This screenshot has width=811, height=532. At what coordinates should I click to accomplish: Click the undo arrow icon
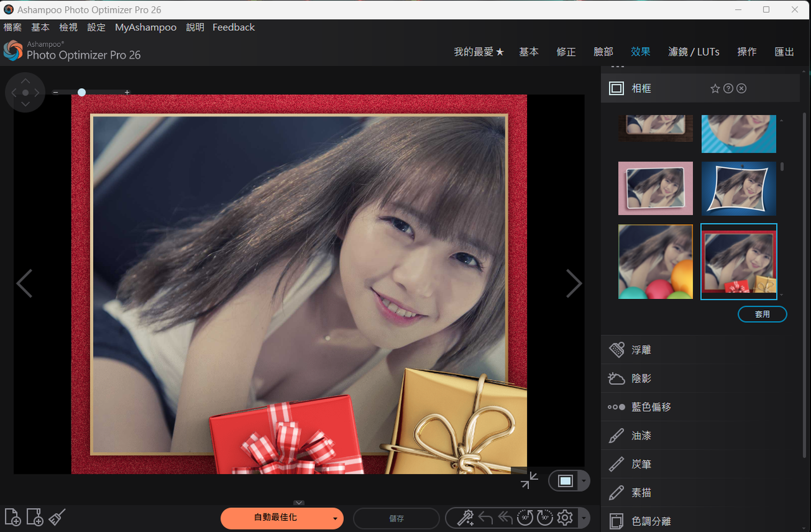point(486,517)
